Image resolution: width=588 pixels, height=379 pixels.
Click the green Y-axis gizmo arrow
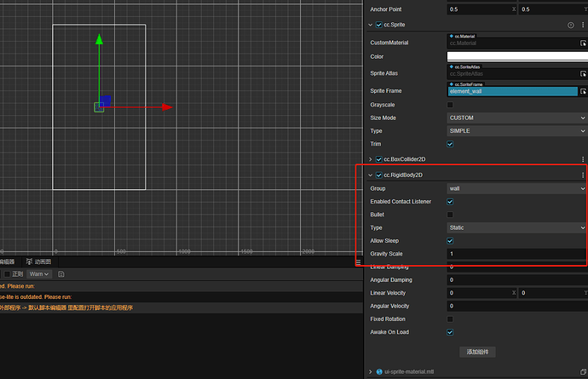tap(99, 39)
